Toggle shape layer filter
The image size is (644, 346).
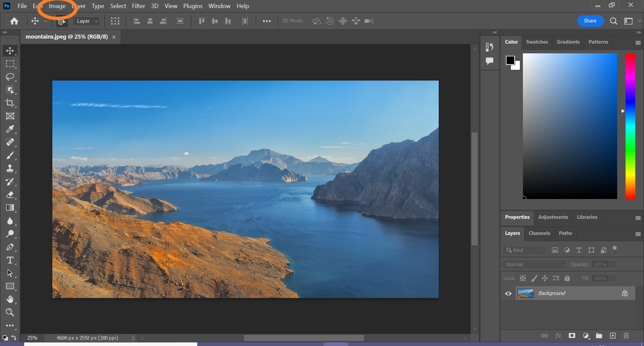(x=591, y=250)
